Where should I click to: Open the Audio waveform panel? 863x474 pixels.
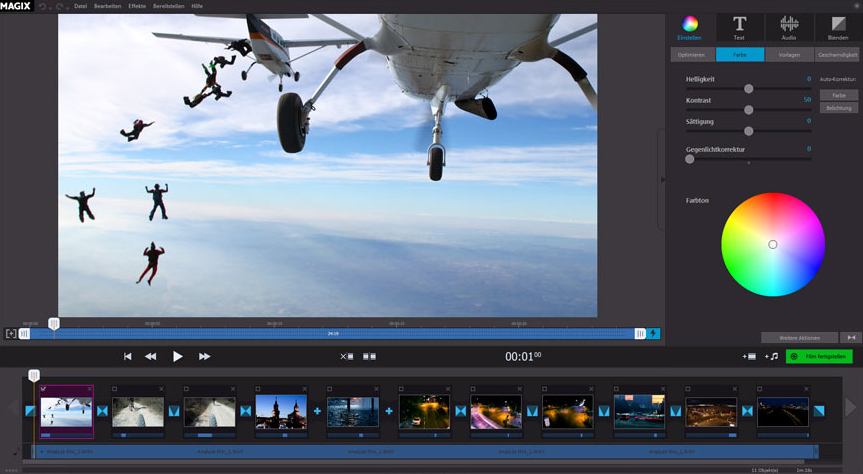coord(789,27)
